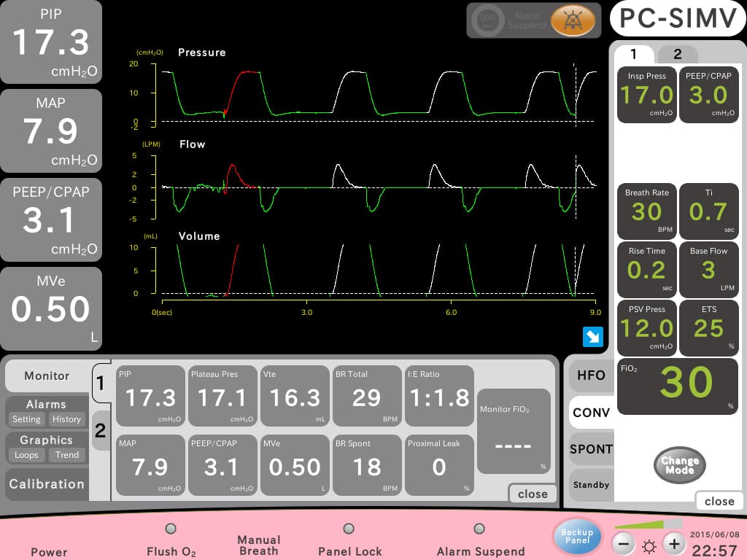Click the date 2015/06/08
This screenshot has height=560, width=747.
tap(715, 534)
